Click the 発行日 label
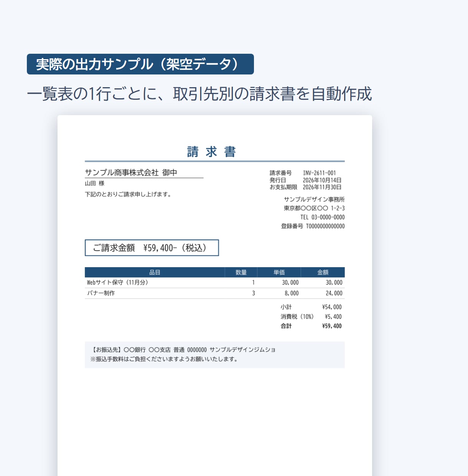 point(278,180)
